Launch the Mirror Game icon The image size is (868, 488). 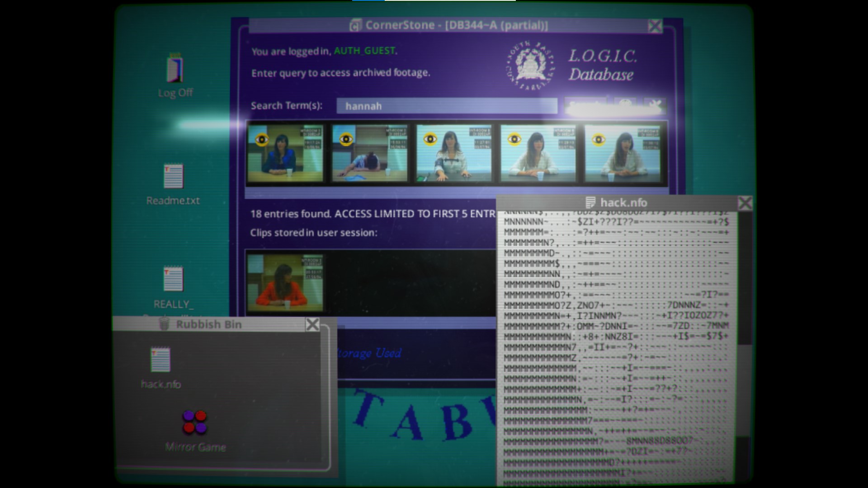(x=195, y=422)
